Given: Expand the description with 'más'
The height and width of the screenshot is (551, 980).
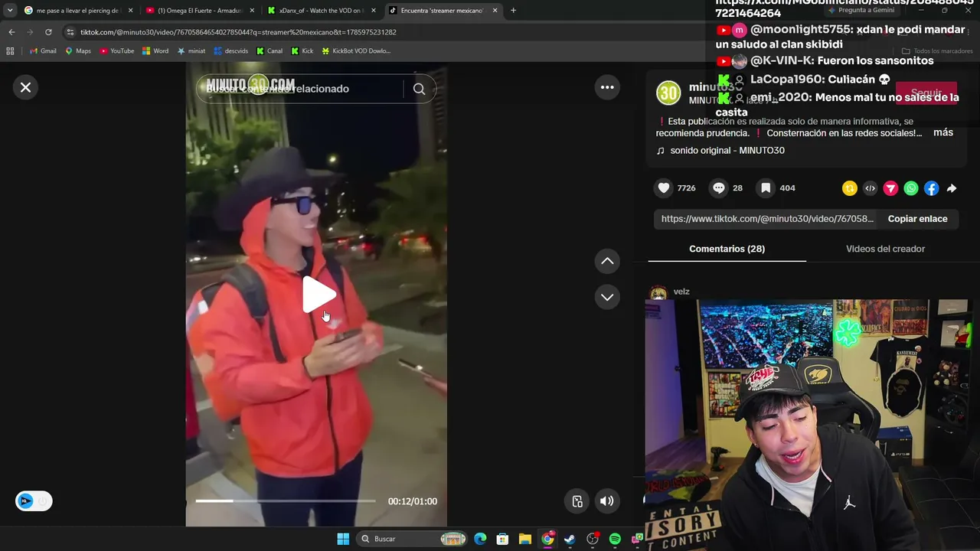Looking at the screenshot, I should coord(943,132).
